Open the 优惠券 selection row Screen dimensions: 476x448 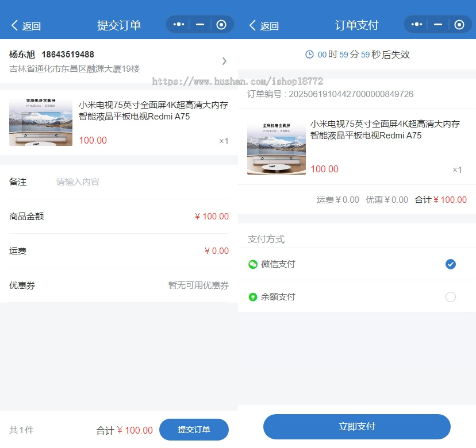(x=118, y=285)
